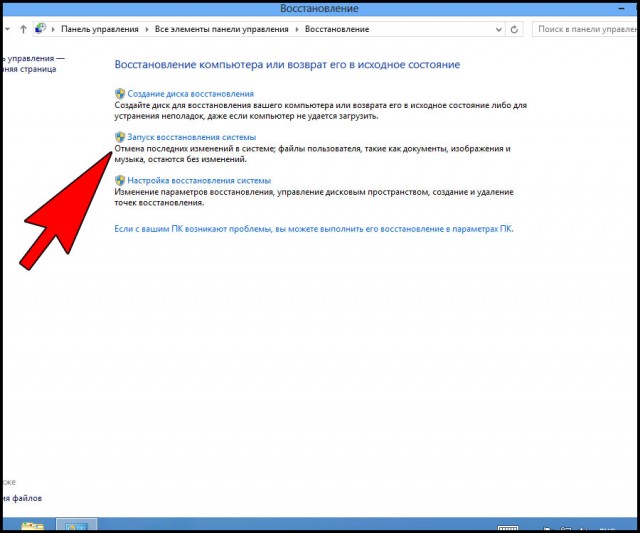Open the recent locations dropdown next to Up arrow

point(8,29)
